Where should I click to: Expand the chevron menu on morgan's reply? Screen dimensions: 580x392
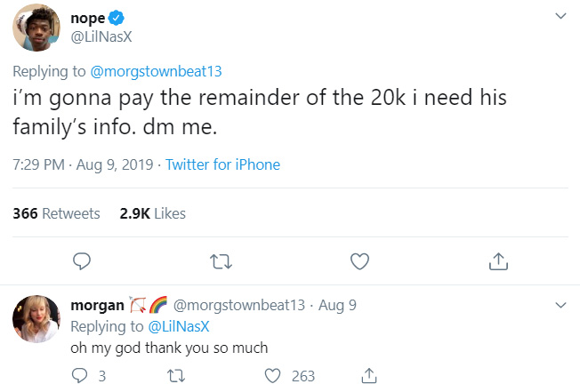pos(560,305)
